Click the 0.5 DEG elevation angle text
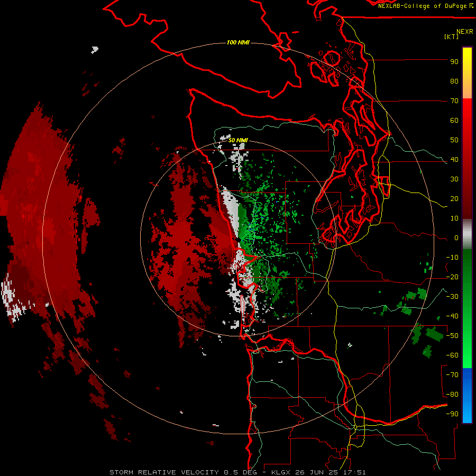 pyautogui.click(x=241, y=472)
